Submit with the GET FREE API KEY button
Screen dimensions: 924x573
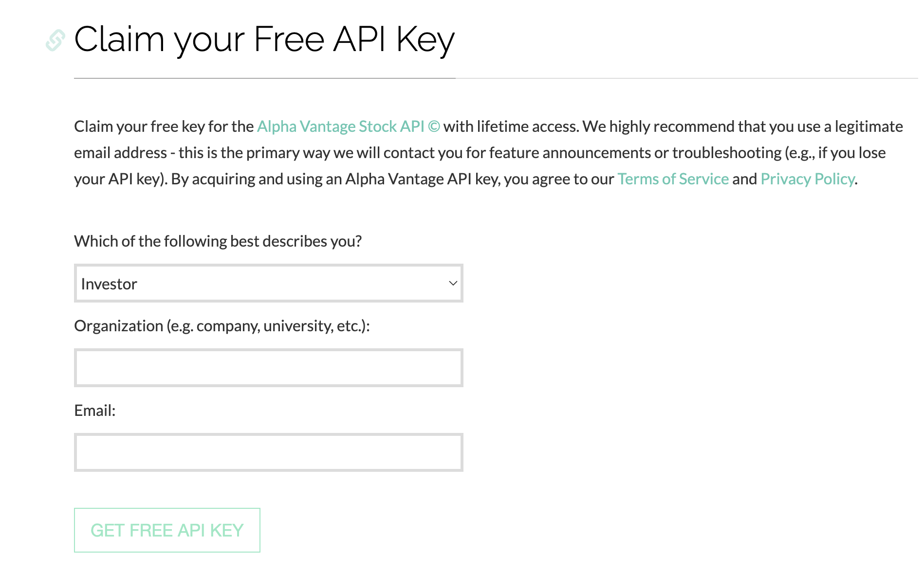pyautogui.click(x=167, y=530)
